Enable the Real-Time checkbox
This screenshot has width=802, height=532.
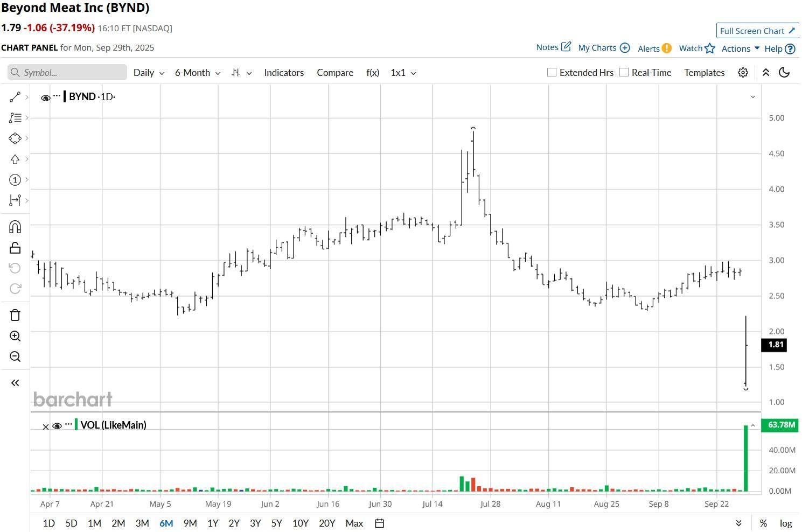tap(624, 72)
